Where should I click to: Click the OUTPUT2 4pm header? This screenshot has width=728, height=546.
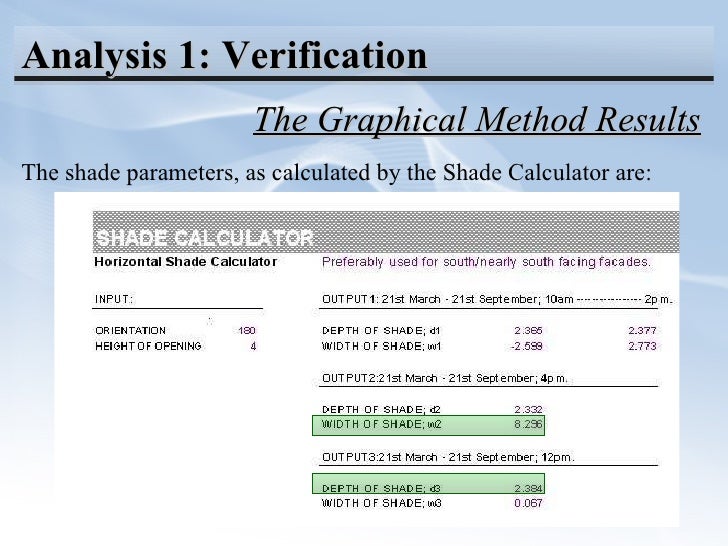445,378
